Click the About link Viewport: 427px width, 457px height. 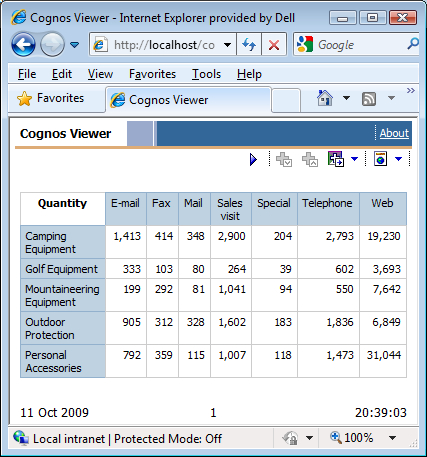(394, 133)
